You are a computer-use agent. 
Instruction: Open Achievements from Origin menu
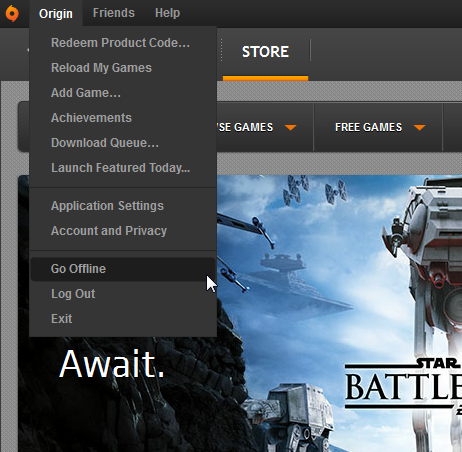point(123,118)
